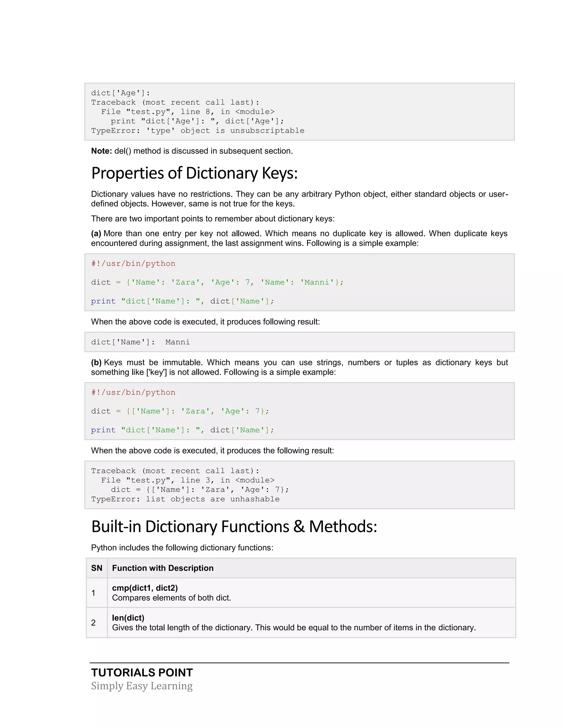The image size is (563, 728).
Task: Click the '(b)' bold point marker
Action: (x=96, y=363)
